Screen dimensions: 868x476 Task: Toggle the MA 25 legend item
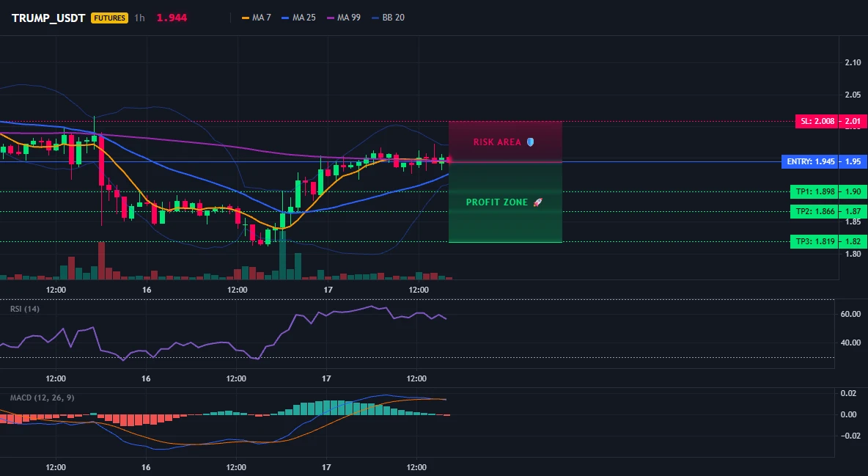(x=298, y=18)
